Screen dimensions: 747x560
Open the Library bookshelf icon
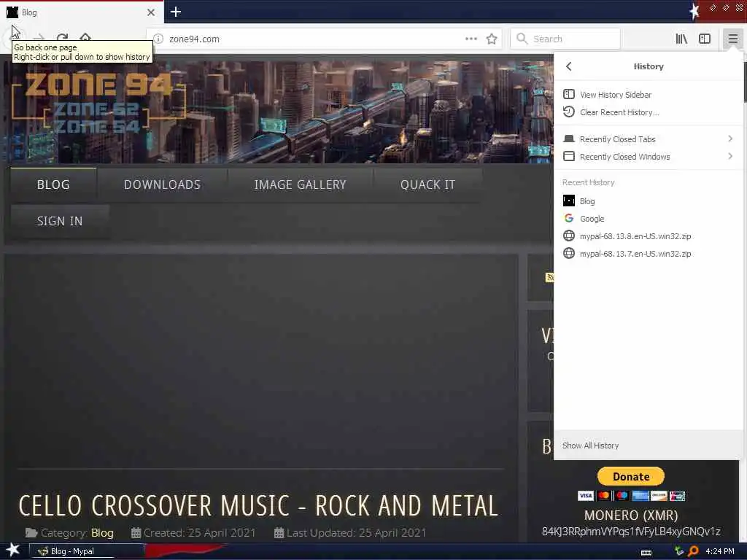click(x=681, y=39)
